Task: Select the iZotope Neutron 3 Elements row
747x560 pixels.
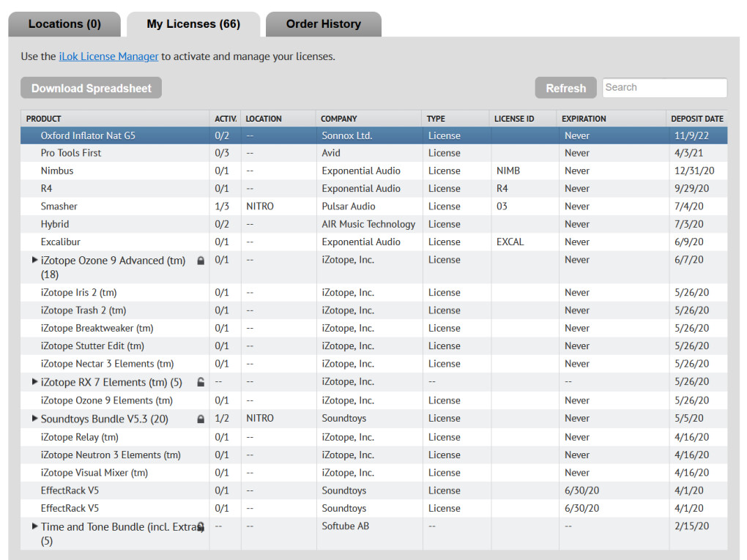Action: (374, 455)
